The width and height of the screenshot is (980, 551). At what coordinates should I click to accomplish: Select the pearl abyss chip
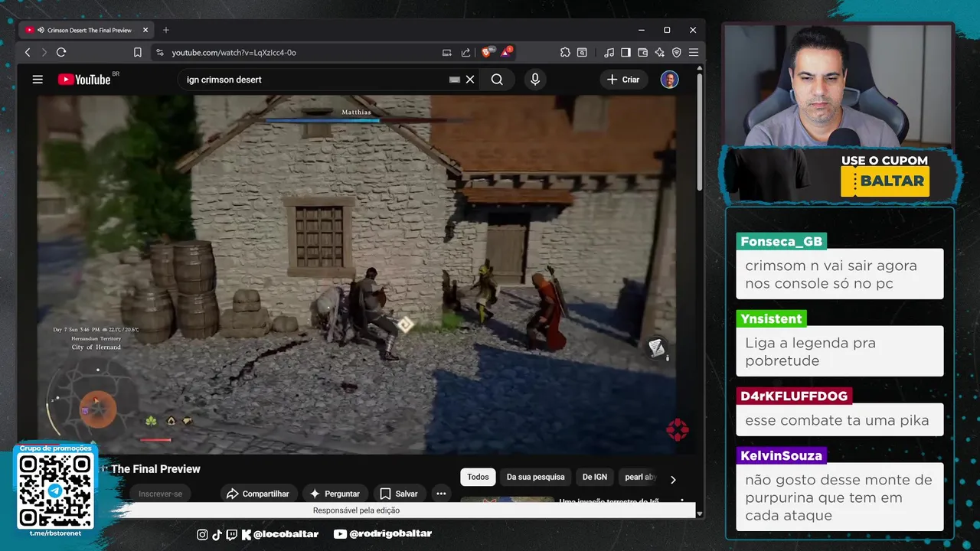coord(639,477)
